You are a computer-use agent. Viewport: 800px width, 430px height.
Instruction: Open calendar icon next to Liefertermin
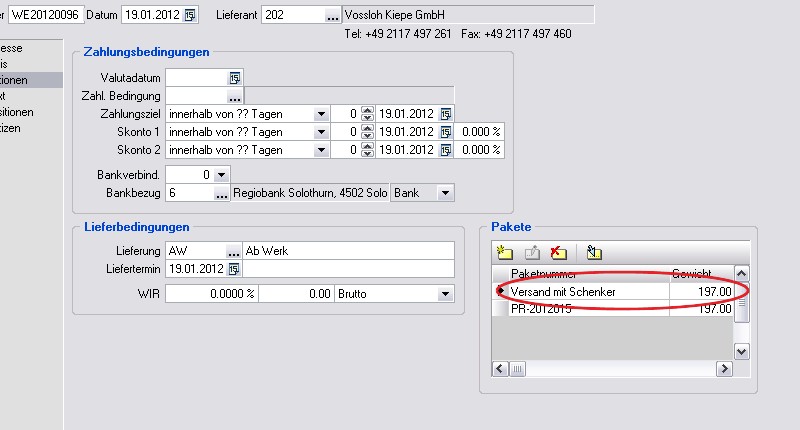pyautogui.click(x=235, y=269)
